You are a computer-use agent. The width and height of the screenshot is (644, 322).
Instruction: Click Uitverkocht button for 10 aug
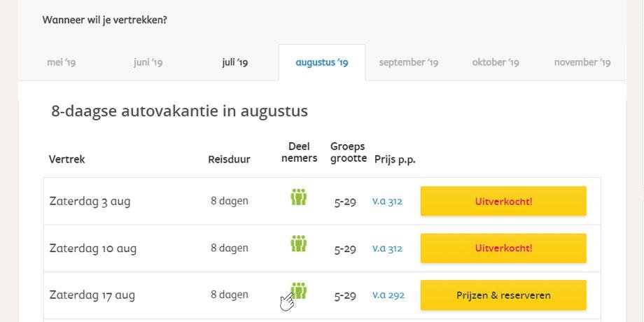pyautogui.click(x=503, y=248)
